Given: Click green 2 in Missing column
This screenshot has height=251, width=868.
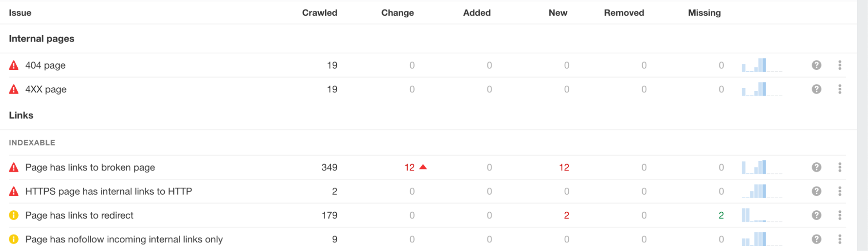Looking at the screenshot, I should pyautogui.click(x=721, y=215).
